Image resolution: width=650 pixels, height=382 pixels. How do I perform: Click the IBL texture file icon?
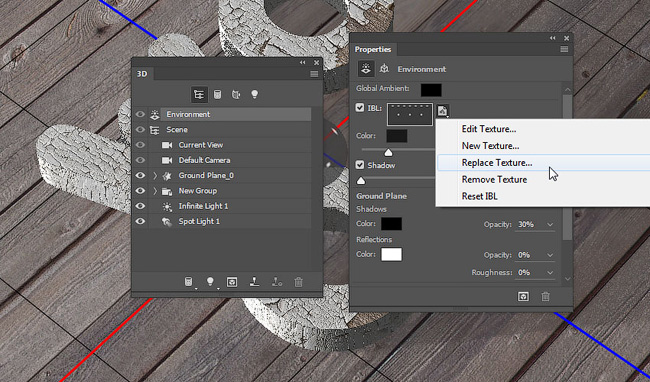point(443,111)
